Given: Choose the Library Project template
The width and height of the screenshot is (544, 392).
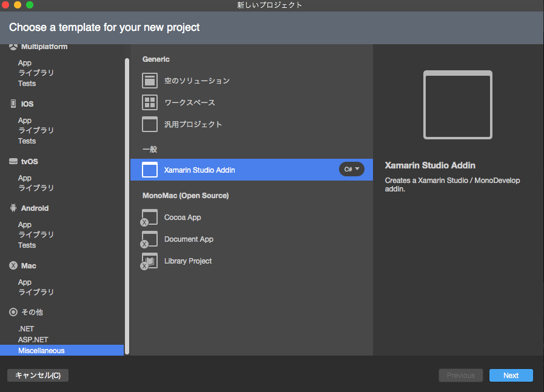Looking at the screenshot, I should pos(252,261).
